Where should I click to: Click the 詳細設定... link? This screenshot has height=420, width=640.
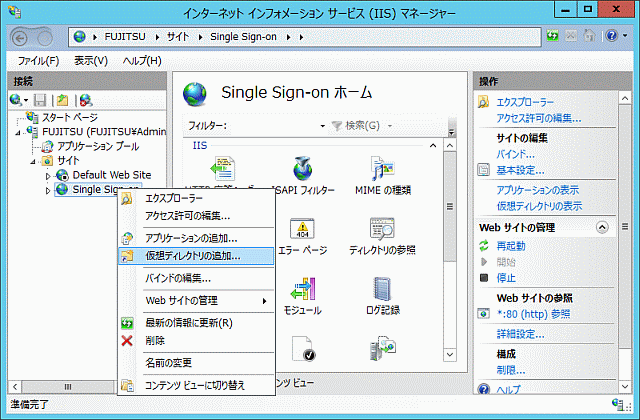[520, 334]
